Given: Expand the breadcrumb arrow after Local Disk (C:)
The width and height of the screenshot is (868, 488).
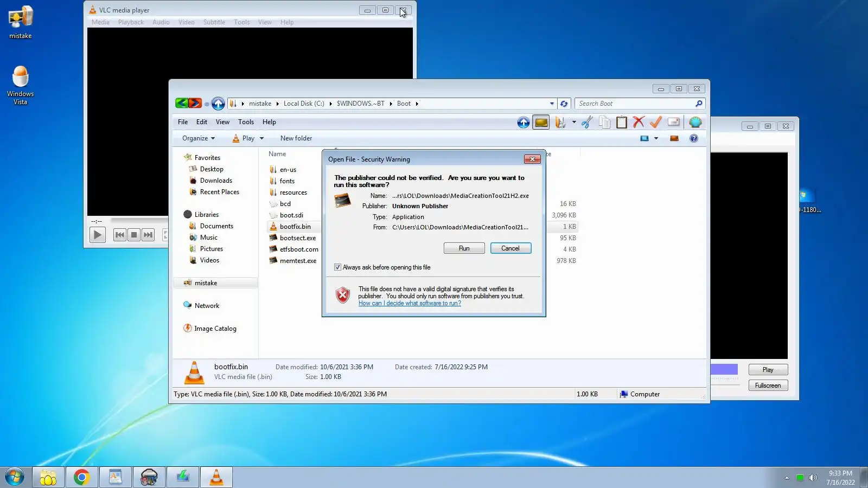Looking at the screenshot, I should (330, 104).
